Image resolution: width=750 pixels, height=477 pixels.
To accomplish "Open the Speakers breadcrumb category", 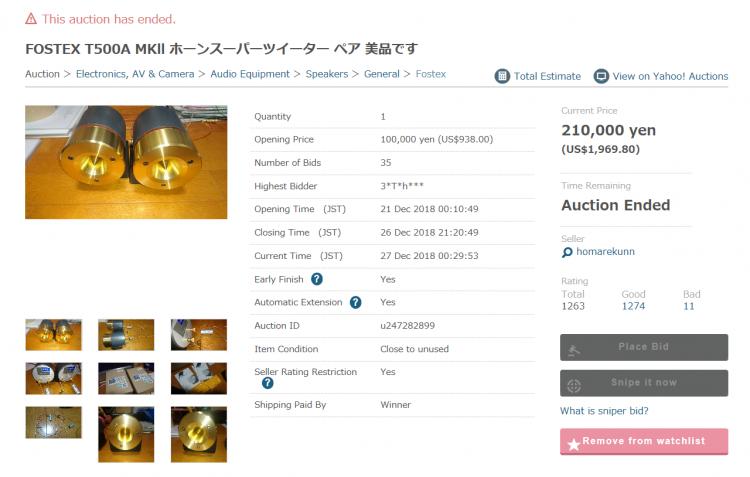I will tap(327, 74).
